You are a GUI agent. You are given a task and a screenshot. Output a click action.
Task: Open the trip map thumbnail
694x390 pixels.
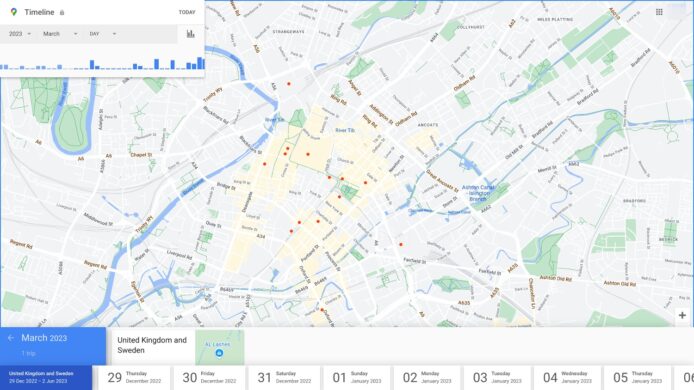click(x=220, y=348)
